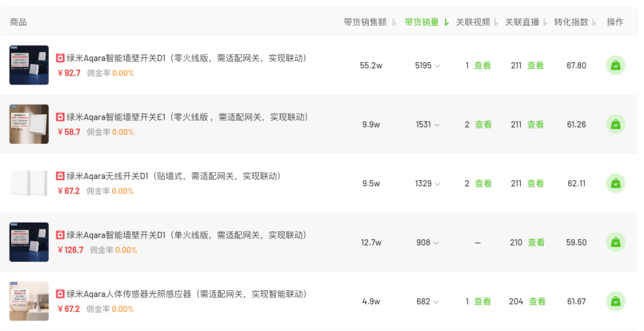Click green shopping bag icon for 无线开关D1 row
This screenshot has height=331, width=644.
pyautogui.click(x=615, y=183)
